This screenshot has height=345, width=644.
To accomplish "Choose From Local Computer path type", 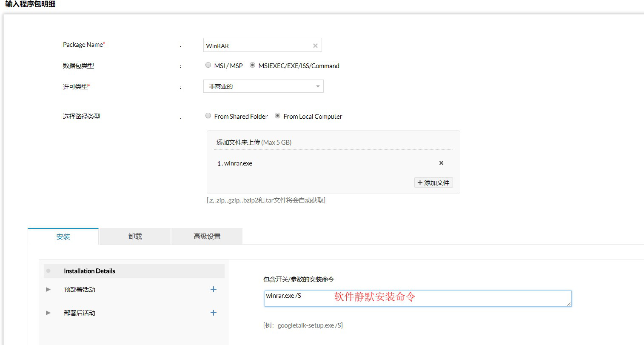I will pyautogui.click(x=277, y=116).
